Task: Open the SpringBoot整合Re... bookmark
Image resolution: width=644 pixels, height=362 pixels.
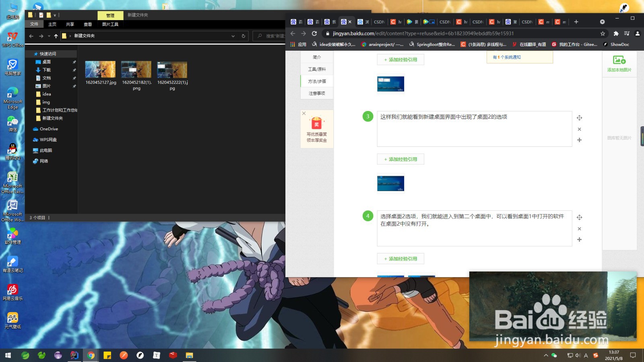Action: [x=432, y=44]
